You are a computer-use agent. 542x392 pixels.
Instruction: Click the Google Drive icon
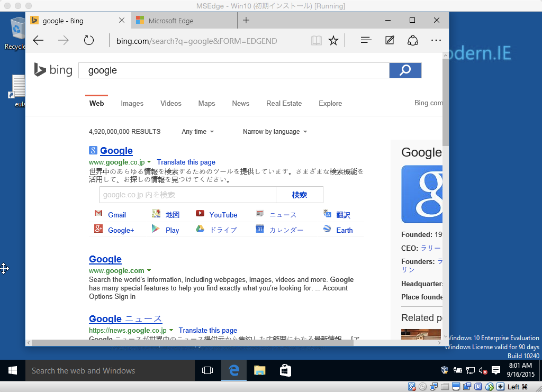point(200,229)
